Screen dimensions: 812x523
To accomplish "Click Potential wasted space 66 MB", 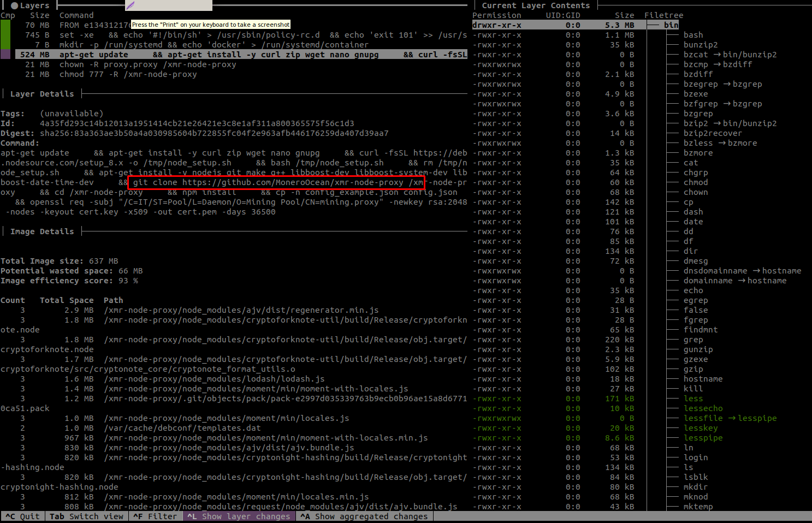I will pos(72,271).
